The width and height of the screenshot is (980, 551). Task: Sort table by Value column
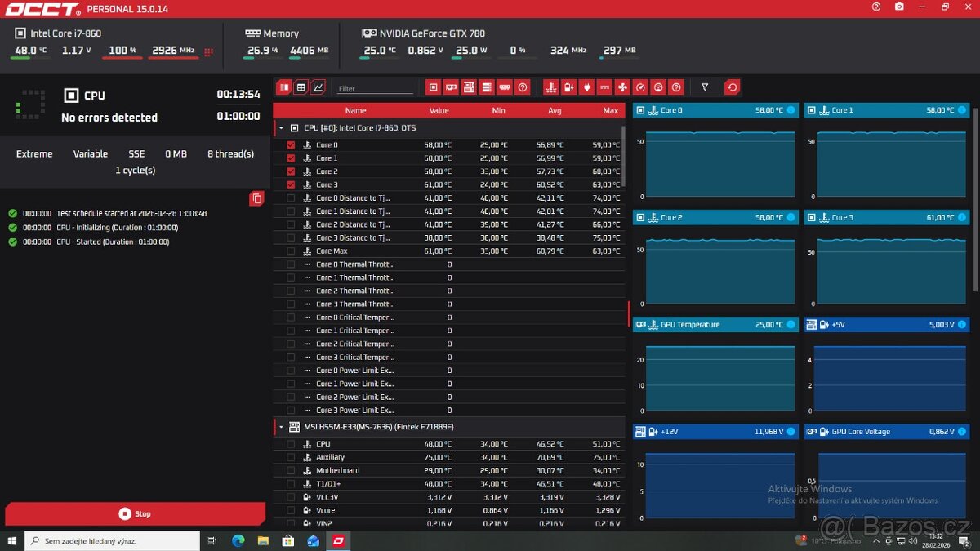coord(439,110)
